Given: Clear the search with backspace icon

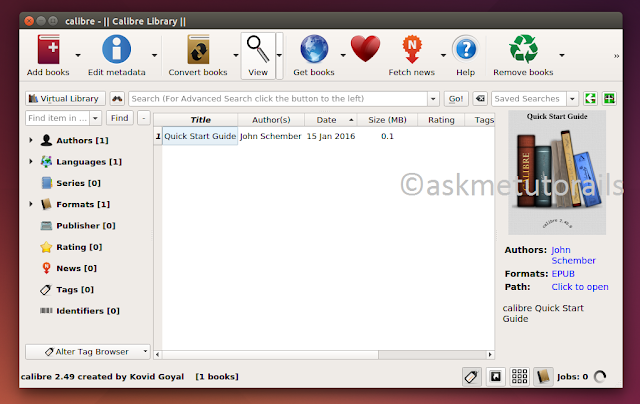Looking at the screenshot, I should 480,98.
